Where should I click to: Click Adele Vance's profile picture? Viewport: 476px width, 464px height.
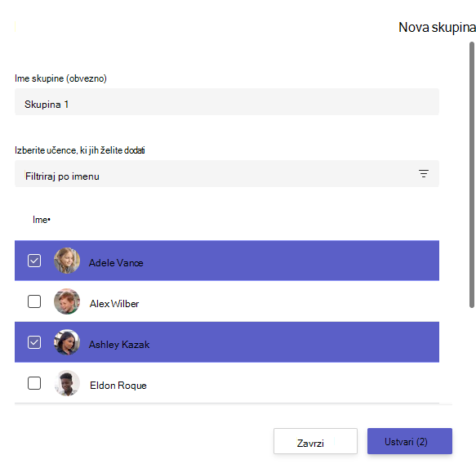tap(67, 261)
